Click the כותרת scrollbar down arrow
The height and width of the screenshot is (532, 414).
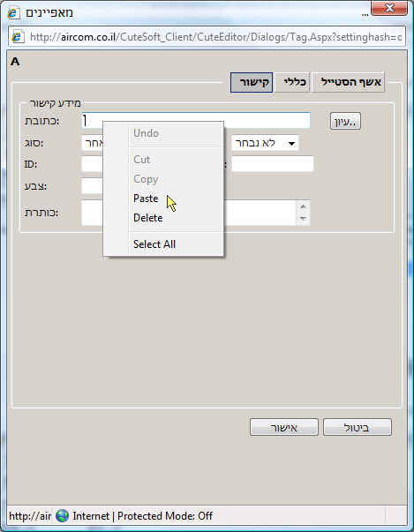pos(303,219)
